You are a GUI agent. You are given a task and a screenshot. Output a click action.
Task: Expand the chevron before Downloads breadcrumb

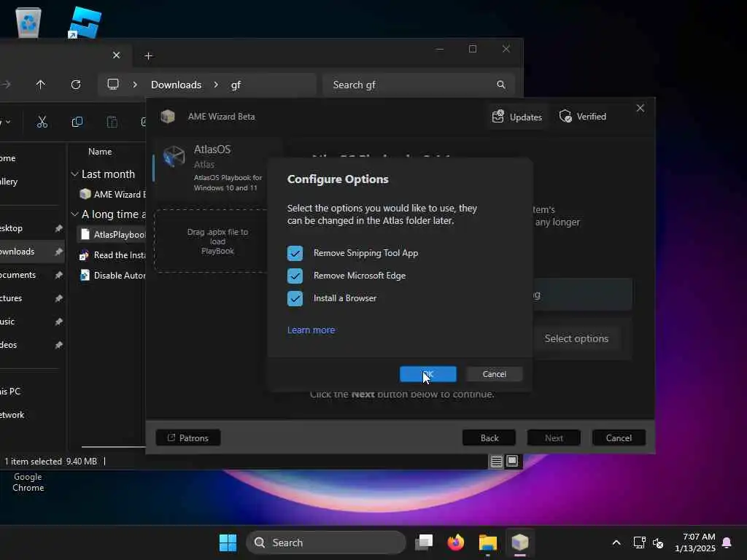(135, 85)
